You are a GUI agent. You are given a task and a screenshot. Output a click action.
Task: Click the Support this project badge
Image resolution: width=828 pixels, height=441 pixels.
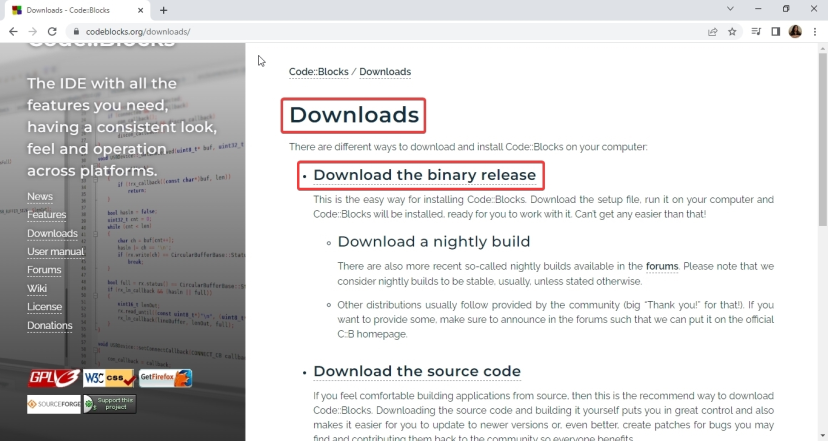(x=110, y=404)
